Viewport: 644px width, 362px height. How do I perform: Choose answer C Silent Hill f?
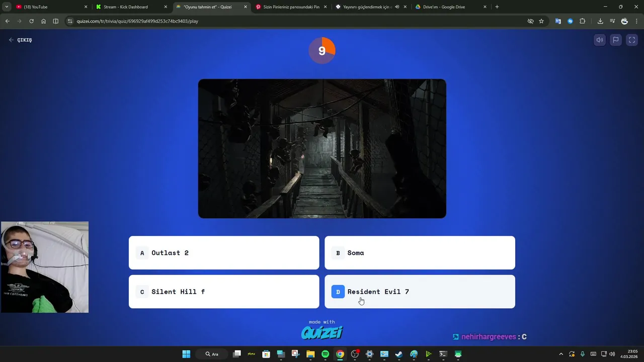[224, 292]
